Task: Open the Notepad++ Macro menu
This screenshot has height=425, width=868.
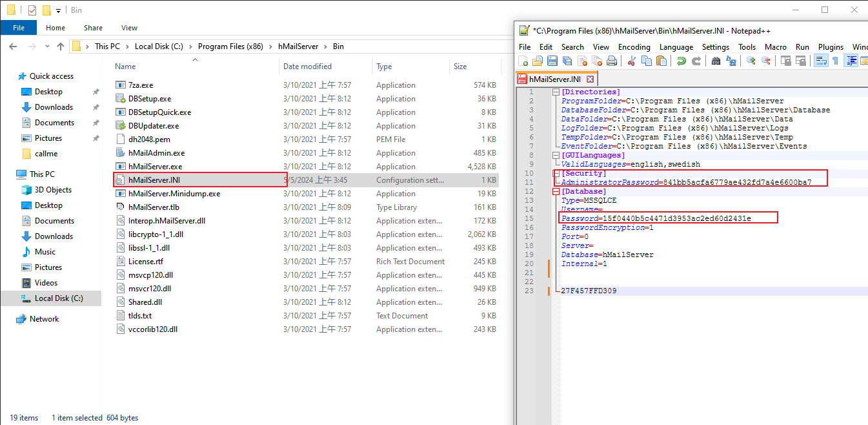Action: pyautogui.click(x=776, y=47)
